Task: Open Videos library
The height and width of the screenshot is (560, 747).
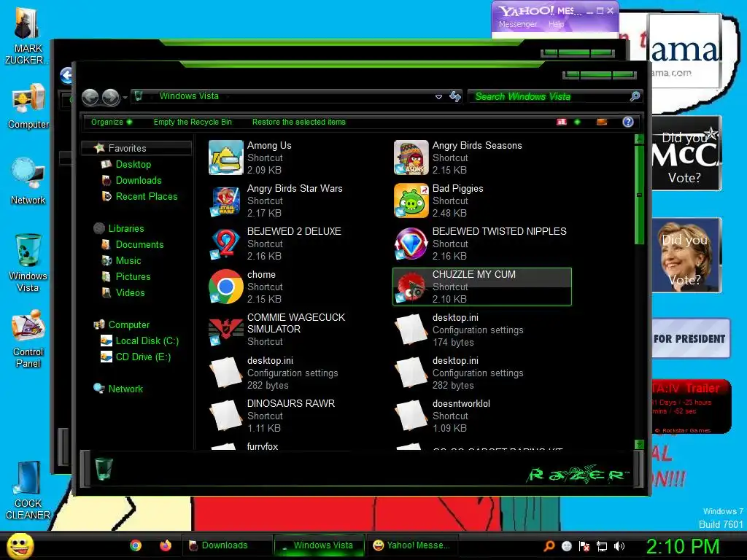Action: tap(130, 292)
